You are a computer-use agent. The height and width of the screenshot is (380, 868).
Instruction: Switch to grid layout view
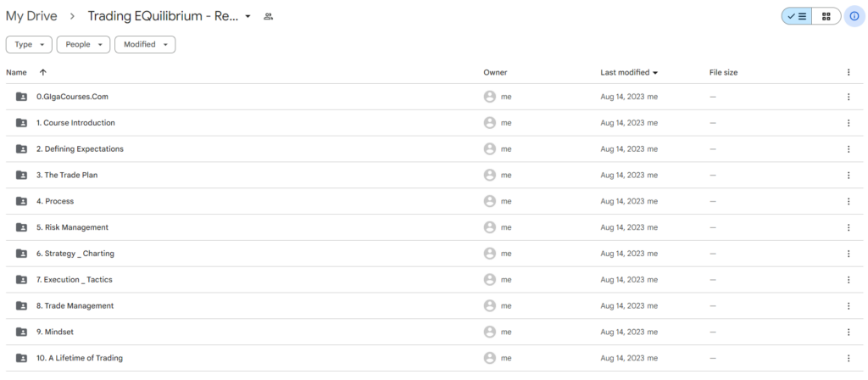826,16
